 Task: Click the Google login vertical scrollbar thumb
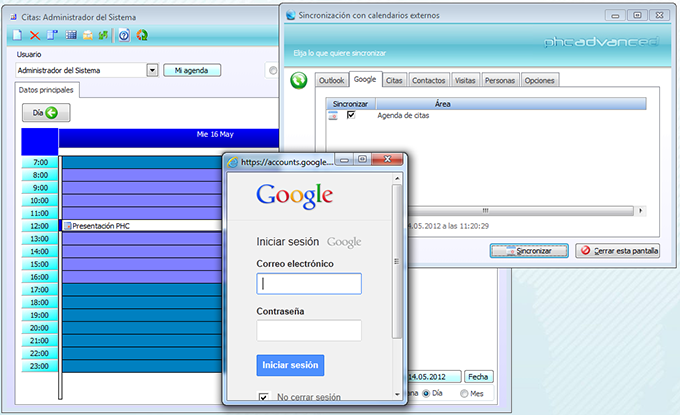point(396,261)
